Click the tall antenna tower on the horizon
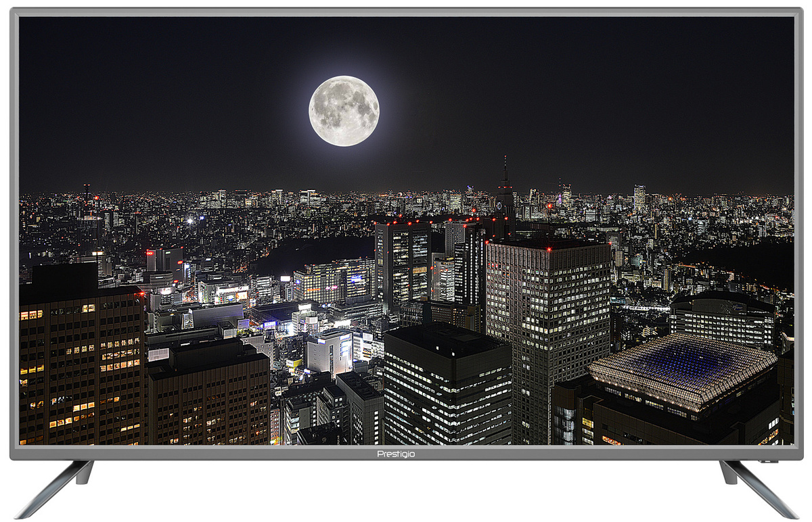 505,183
